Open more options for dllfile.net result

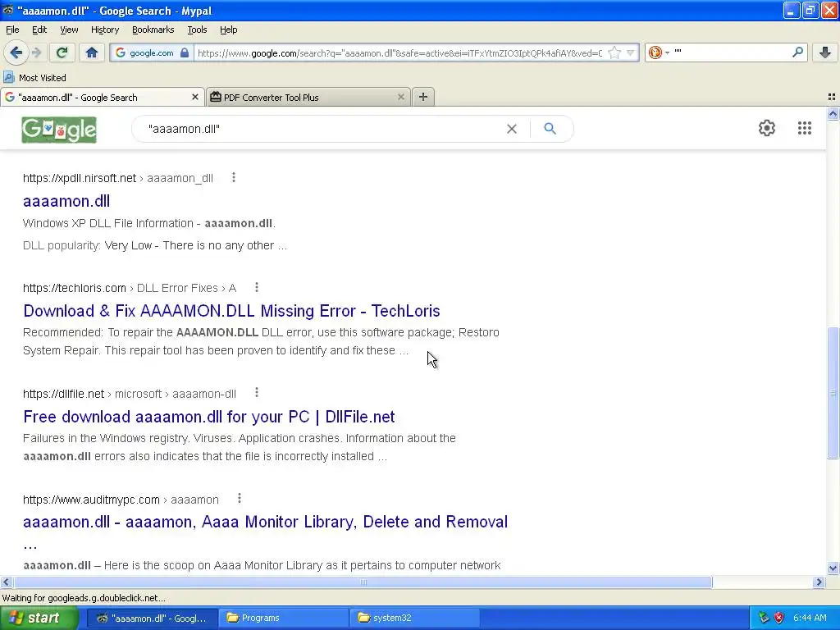tap(257, 393)
